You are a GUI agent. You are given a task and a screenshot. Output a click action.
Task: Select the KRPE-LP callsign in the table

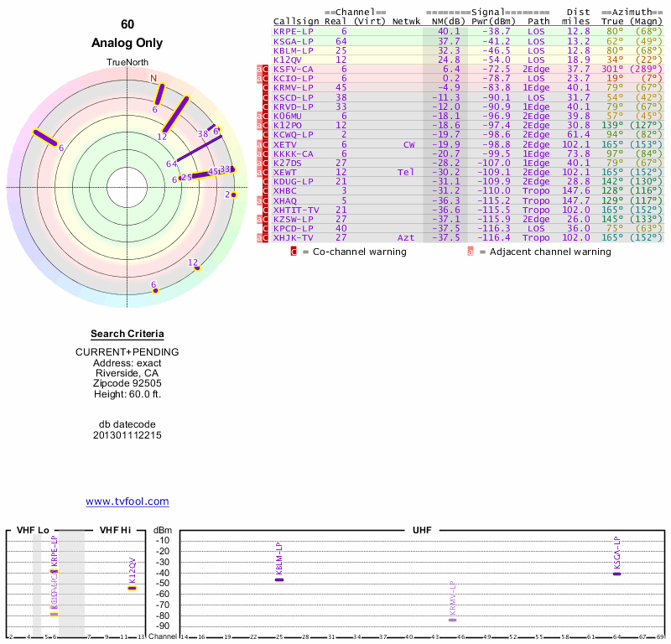(294, 31)
